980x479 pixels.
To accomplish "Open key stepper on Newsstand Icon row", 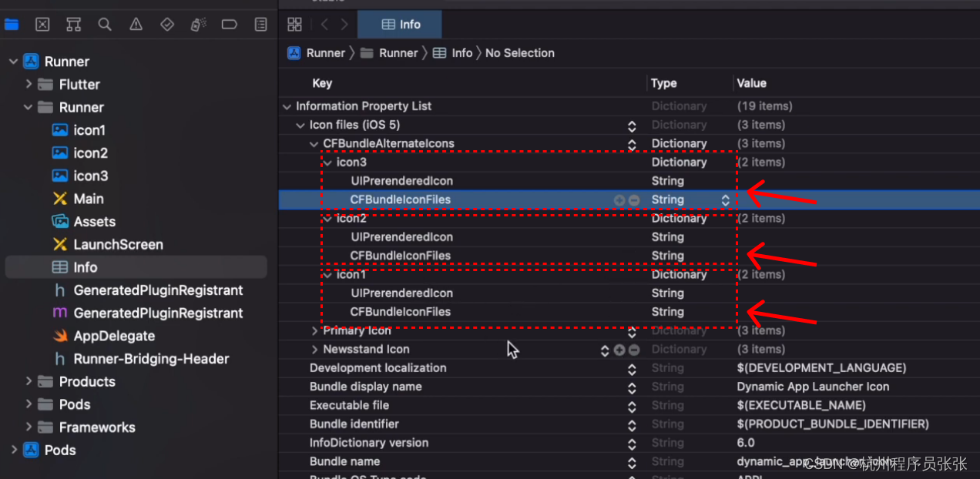I will (605, 350).
